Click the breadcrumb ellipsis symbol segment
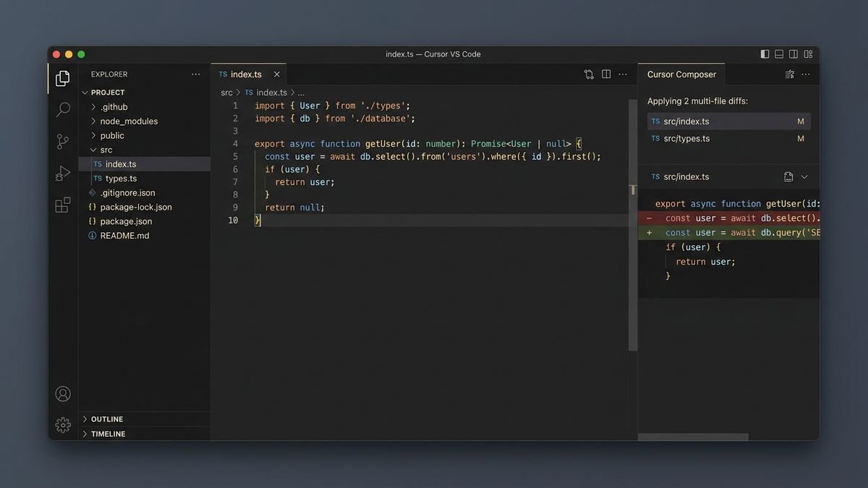 tap(302, 93)
